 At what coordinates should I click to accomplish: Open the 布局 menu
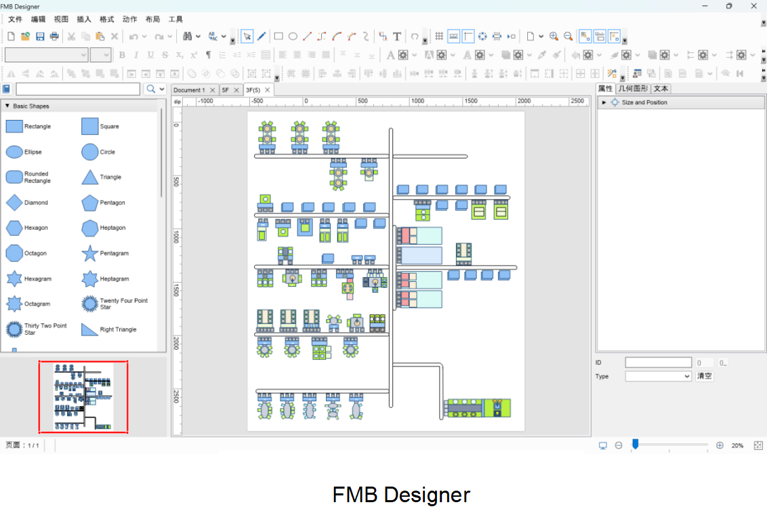tap(152, 19)
